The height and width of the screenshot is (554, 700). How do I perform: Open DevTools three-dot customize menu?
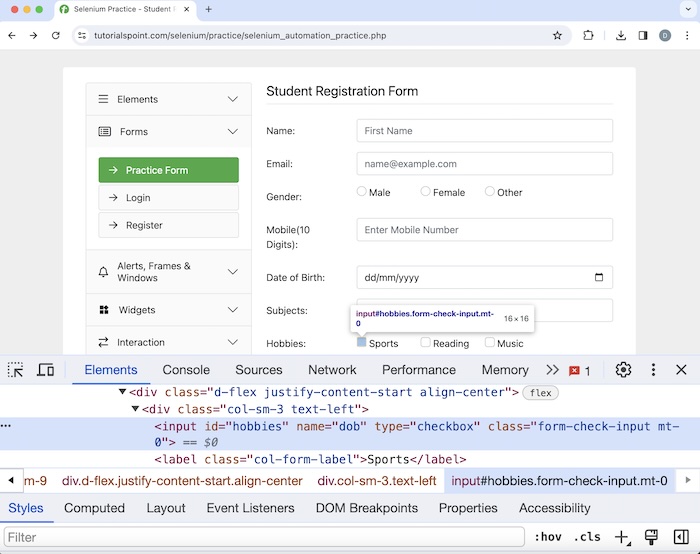pos(653,370)
